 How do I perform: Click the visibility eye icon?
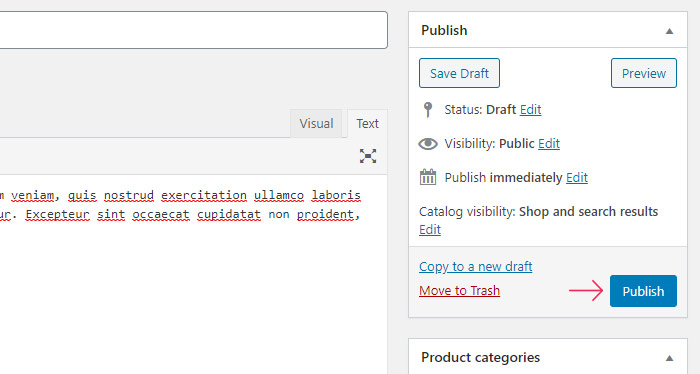428,144
